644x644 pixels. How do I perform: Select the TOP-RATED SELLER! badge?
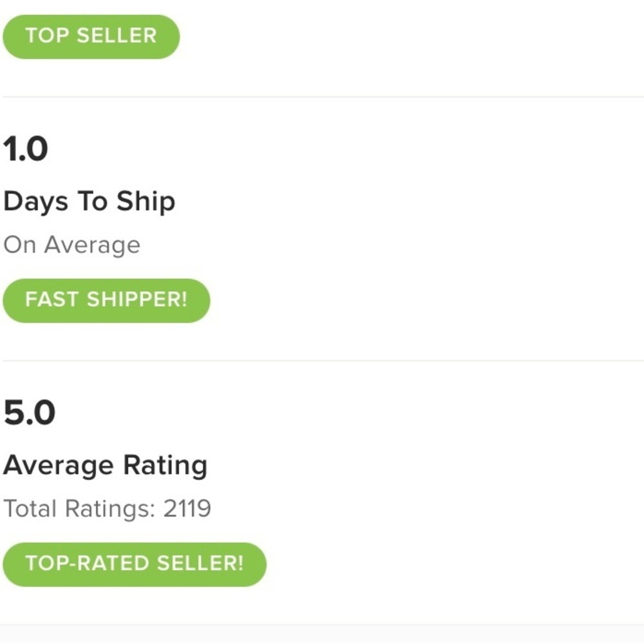(x=134, y=564)
